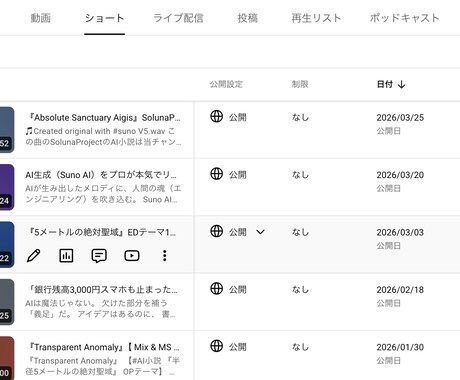Open title AI生成（Suno AI）をプロが本気でリ...

click(101, 175)
